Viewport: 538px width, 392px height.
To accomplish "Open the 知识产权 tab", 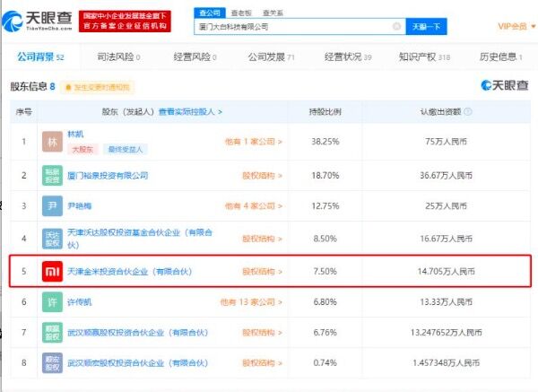I will (x=424, y=57).
